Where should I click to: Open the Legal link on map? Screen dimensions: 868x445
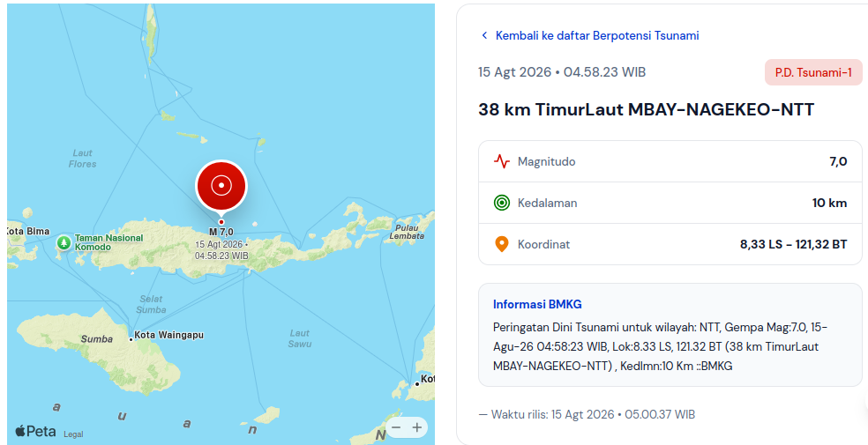73,434
